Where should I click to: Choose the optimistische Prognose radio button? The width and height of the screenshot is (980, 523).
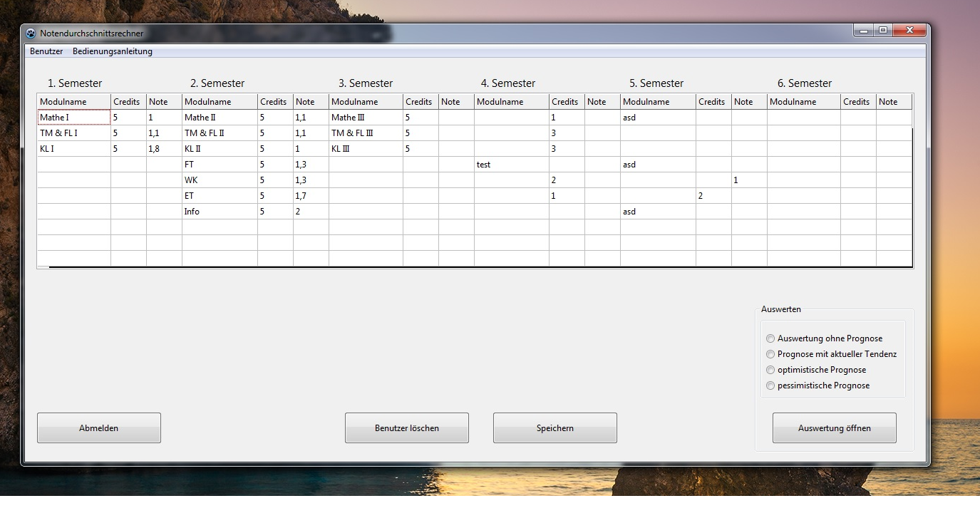point(770,370)
